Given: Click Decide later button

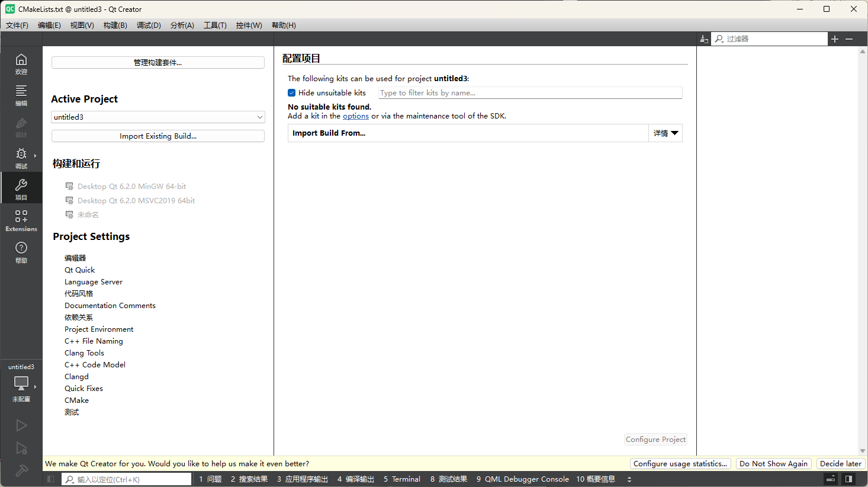Looking at the screenshot, I should click(841, 464).
